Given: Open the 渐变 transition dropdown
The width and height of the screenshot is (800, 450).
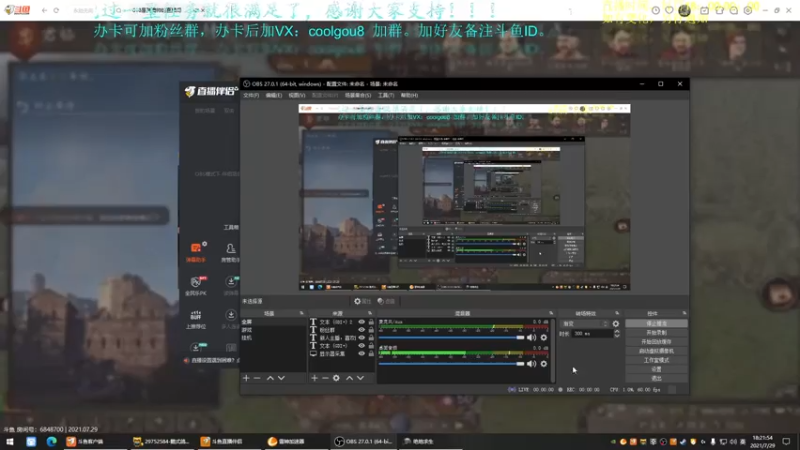Looking at the screenshot, I should coord(585,324).
